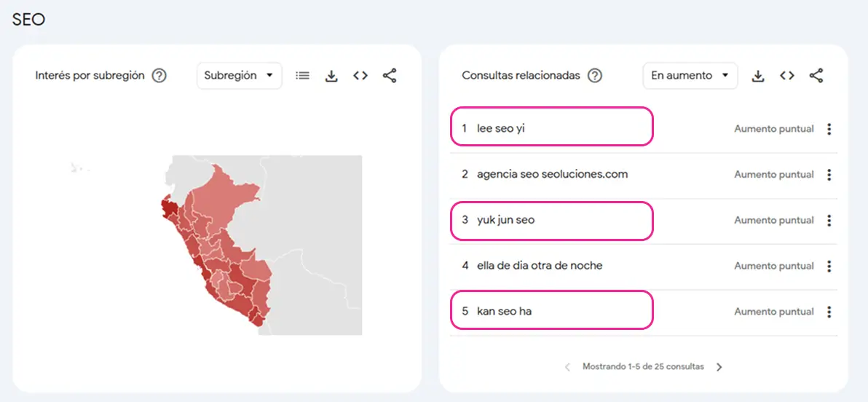Share the related queries card
Image resolution: width=868 pixels, height=402 pixels.
[816, 76]
